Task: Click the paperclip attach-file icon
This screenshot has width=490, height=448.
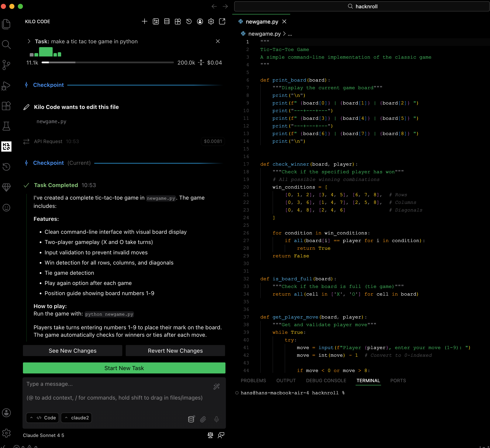Action: tap(203, 419)
